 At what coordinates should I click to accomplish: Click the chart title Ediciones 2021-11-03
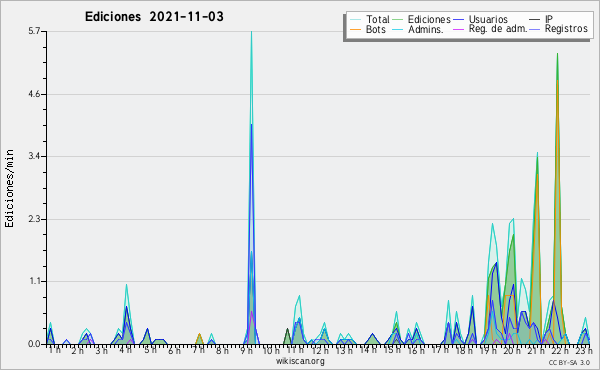coord(154,17)
